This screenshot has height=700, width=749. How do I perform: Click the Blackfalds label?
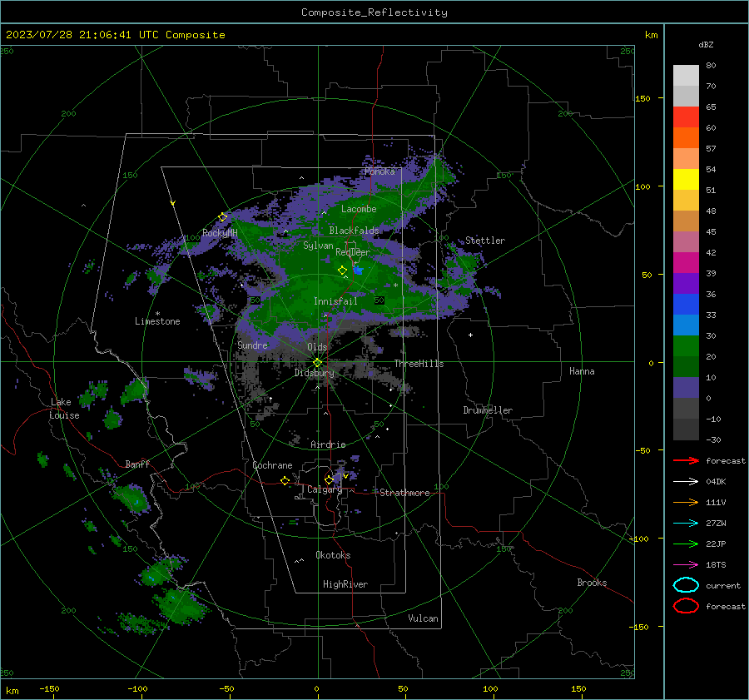[x=354, y=231]
